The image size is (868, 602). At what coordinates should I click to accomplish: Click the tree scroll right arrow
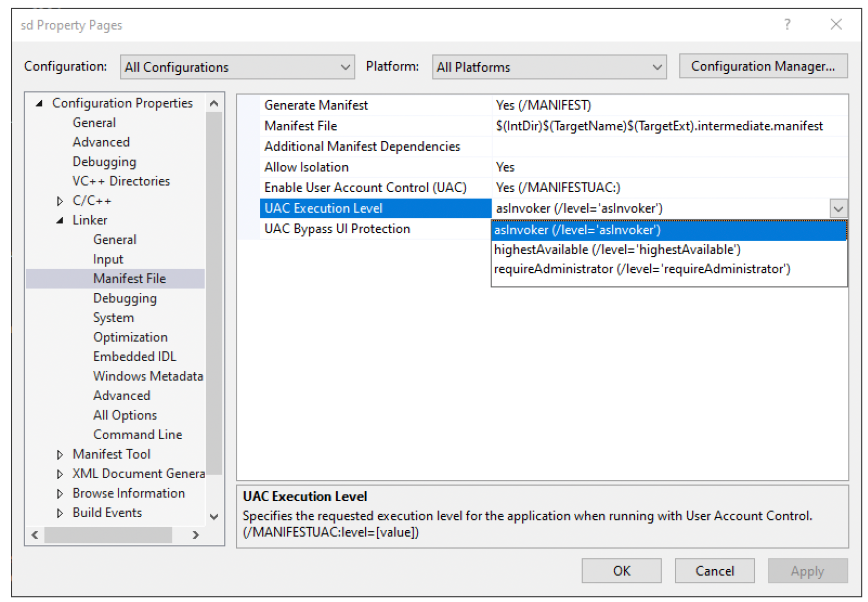[x=196, y=535]
